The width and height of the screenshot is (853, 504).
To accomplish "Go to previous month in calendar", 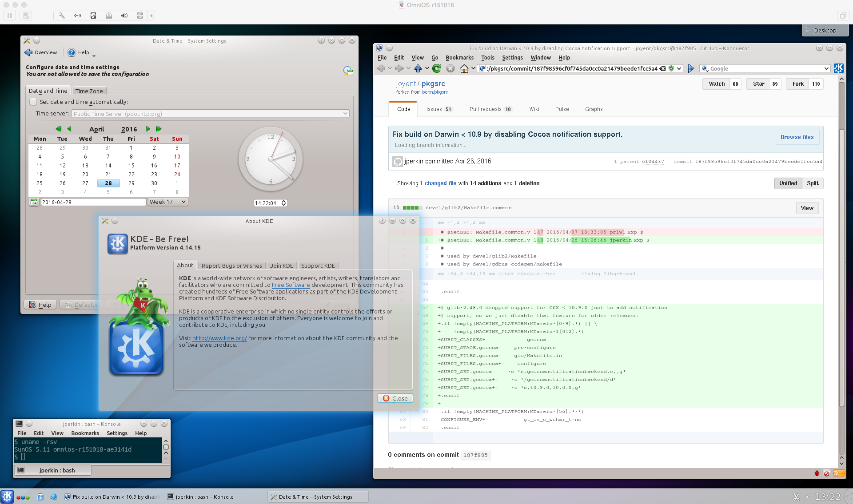I will point(69,129).
